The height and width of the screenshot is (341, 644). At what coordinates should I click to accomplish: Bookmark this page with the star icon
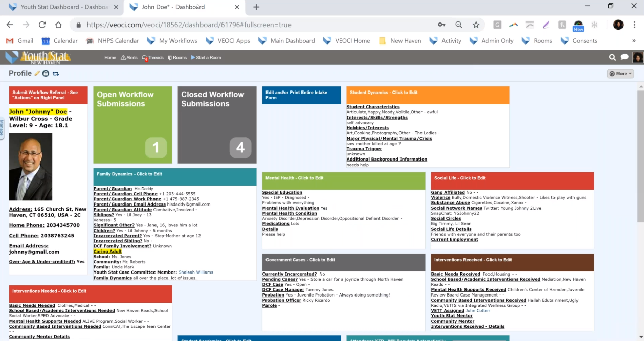[476, 25]
